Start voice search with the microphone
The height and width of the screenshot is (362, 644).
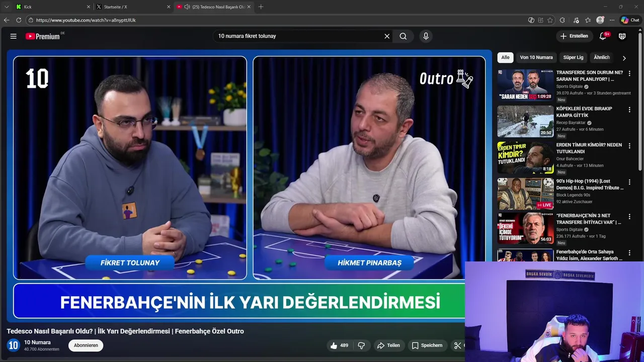click(426, 36)
